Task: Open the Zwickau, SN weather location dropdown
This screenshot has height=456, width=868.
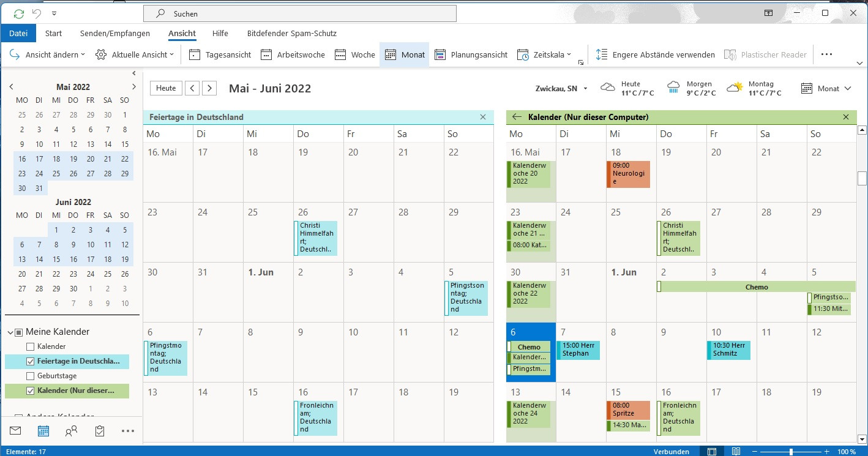Action: [561, 89]
